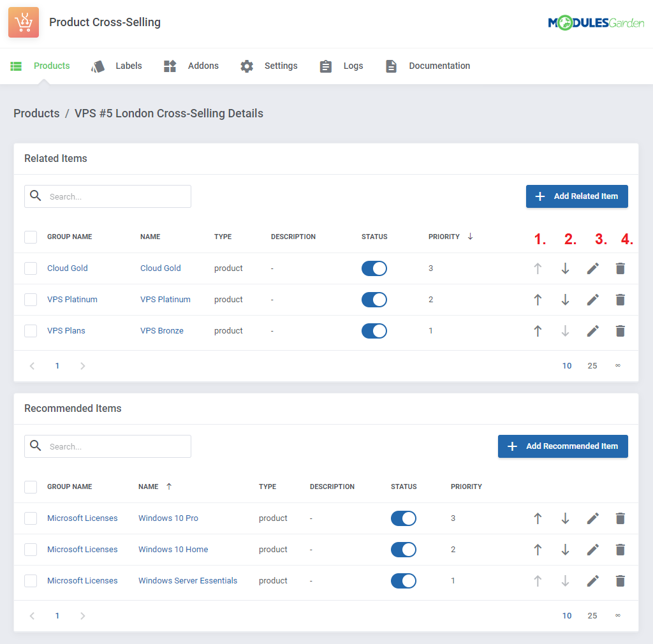The width and height of the screenshot is (653, 644).
Task: Select all Recommended Items via header checkbox
Action: [31, 487]
